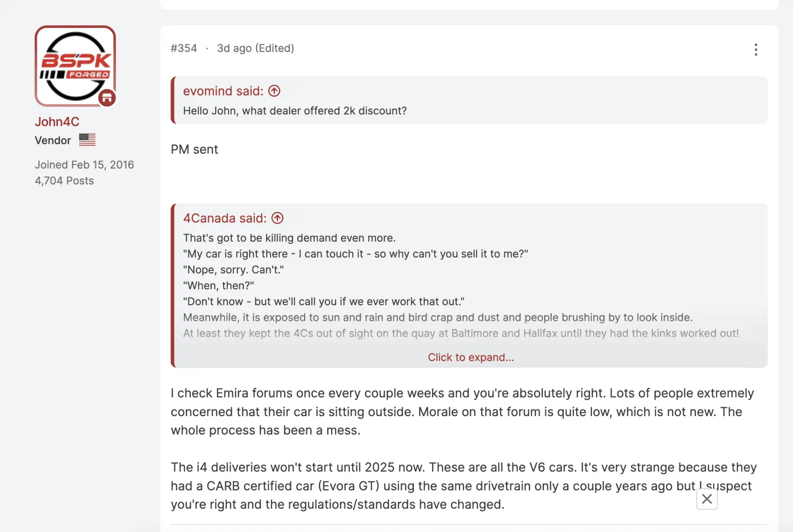Open post number #354 permalink

[x=184, y=48]
